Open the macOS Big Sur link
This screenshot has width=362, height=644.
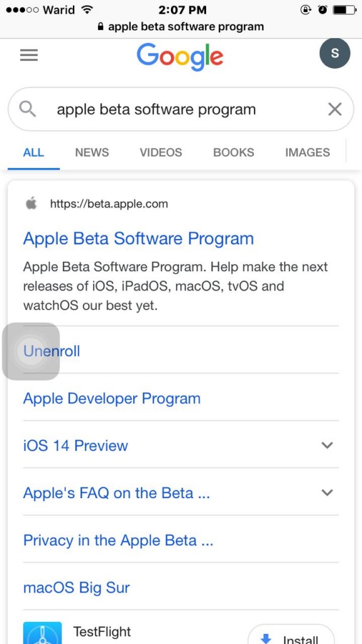click(x=76, y=587)
